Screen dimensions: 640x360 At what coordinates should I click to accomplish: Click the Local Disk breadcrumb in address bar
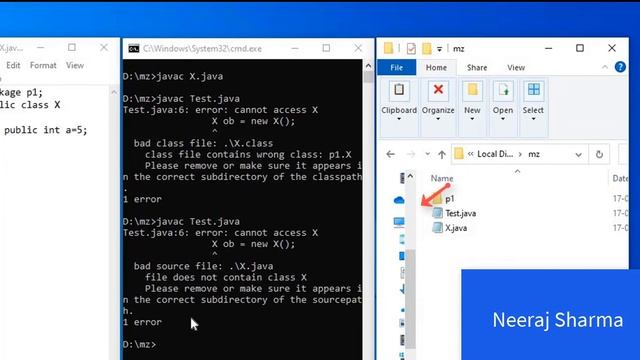click(495, 154)
